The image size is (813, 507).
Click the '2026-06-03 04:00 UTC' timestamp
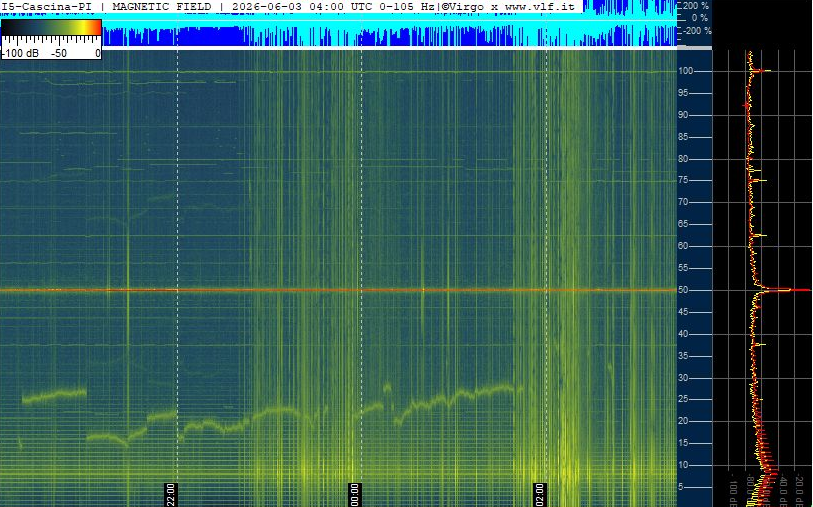click(302, 7)
